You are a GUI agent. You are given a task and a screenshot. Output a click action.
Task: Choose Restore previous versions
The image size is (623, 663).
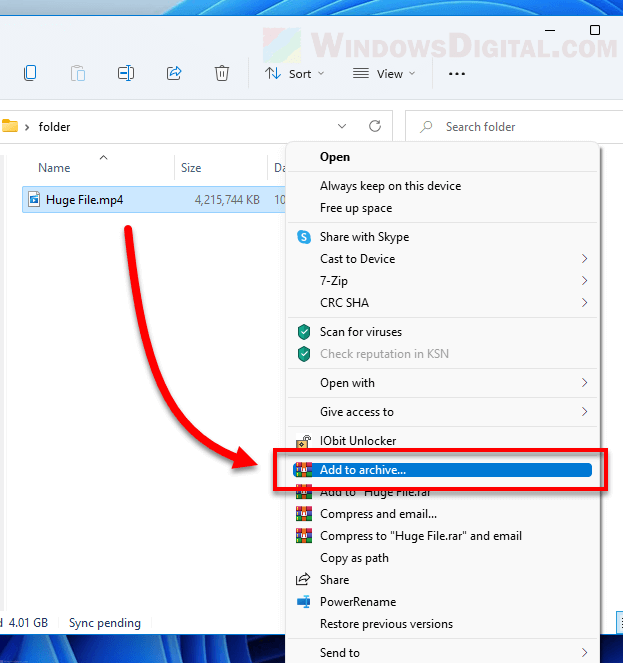[442, 624]
